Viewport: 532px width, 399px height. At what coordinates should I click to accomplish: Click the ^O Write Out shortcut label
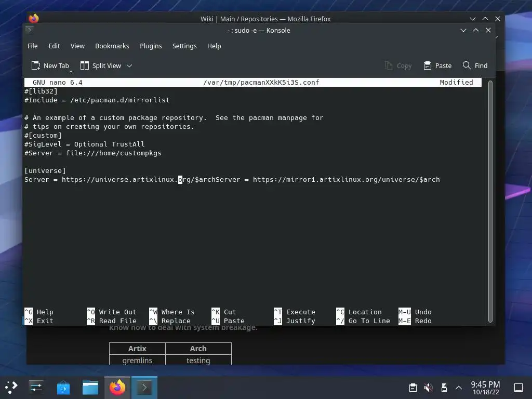click(112, 312)
